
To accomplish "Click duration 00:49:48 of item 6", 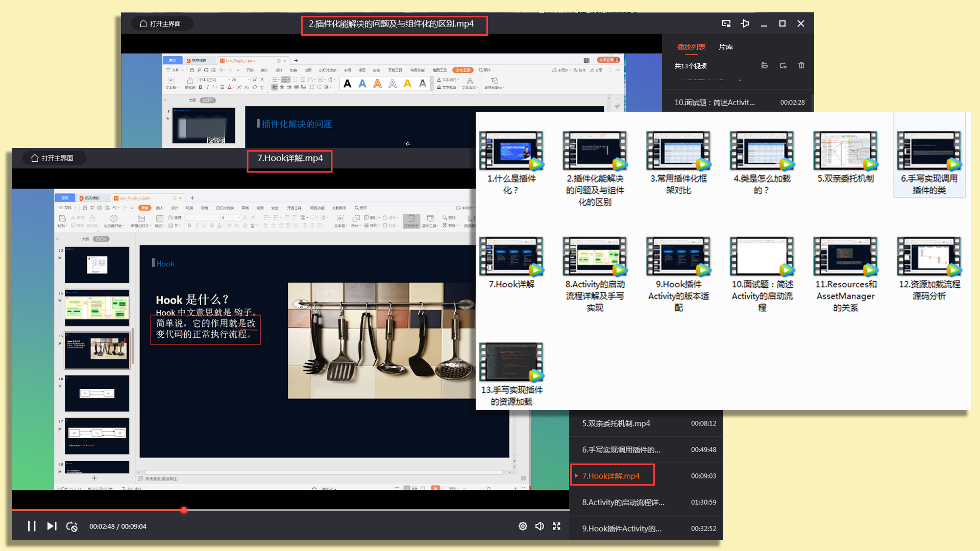I will pyautogui.click(x=703, y=449).
